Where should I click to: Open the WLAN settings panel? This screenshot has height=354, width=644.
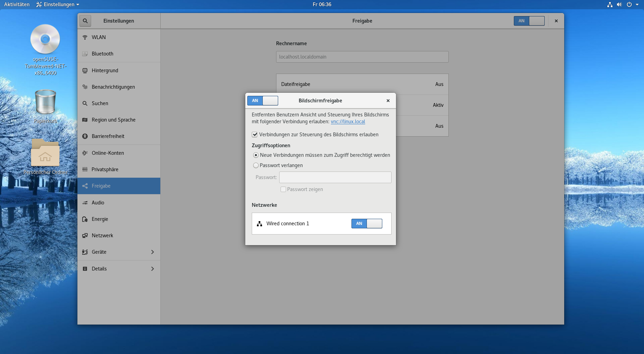click(x=98, y=37)
